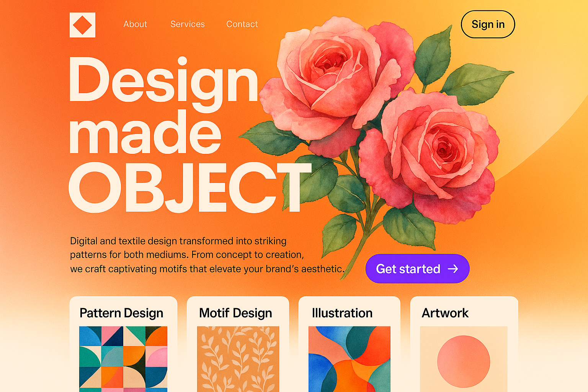Open the About page
The height and width of the screenshot is (392, 588).
click(x=135, y=24)
